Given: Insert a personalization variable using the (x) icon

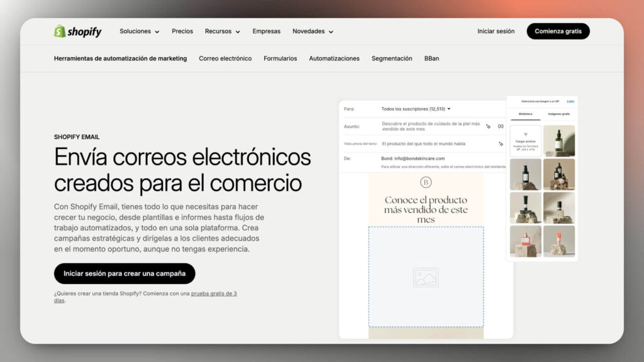Looking at the screenshot, I should coord(501,126).
